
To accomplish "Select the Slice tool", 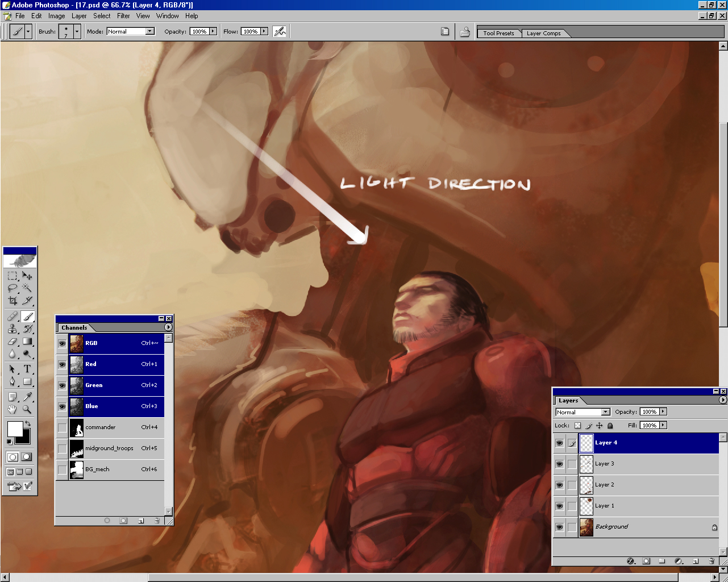I will coord(27,300).
